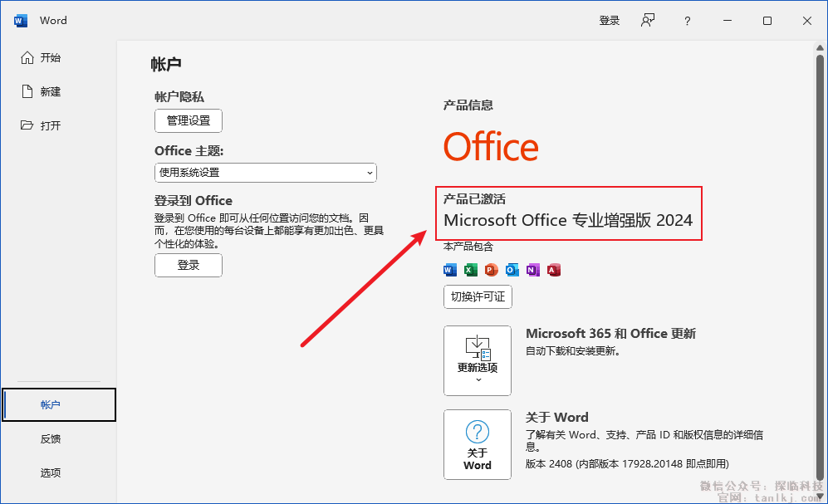The height and width of the screenshot is (504, 828).
Task: Click the 版本 2408 version text
Action: click(627, 464)
